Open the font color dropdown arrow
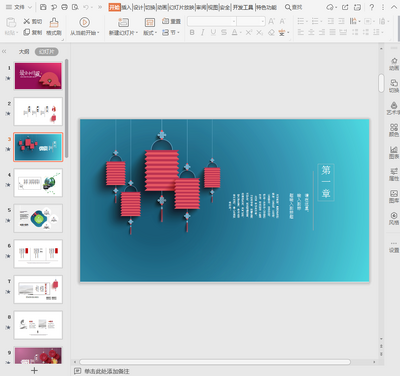 tap(241, 32)
